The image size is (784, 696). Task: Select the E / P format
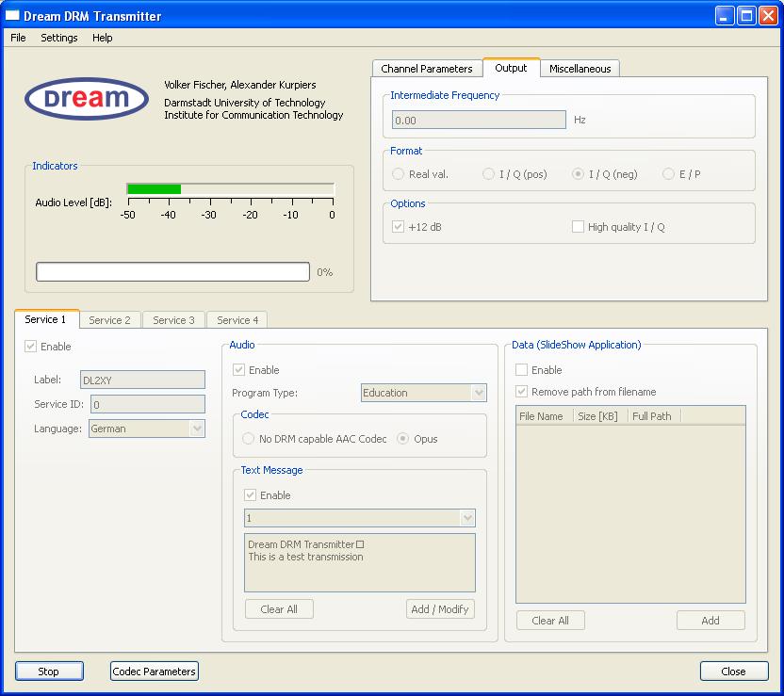[668, 174]
